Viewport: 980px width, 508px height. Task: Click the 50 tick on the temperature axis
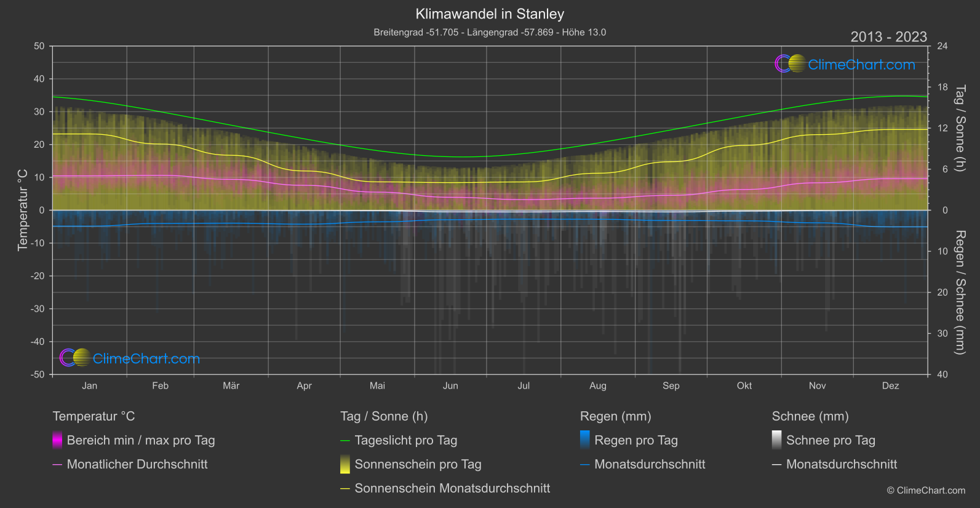(x=39, y=46)
